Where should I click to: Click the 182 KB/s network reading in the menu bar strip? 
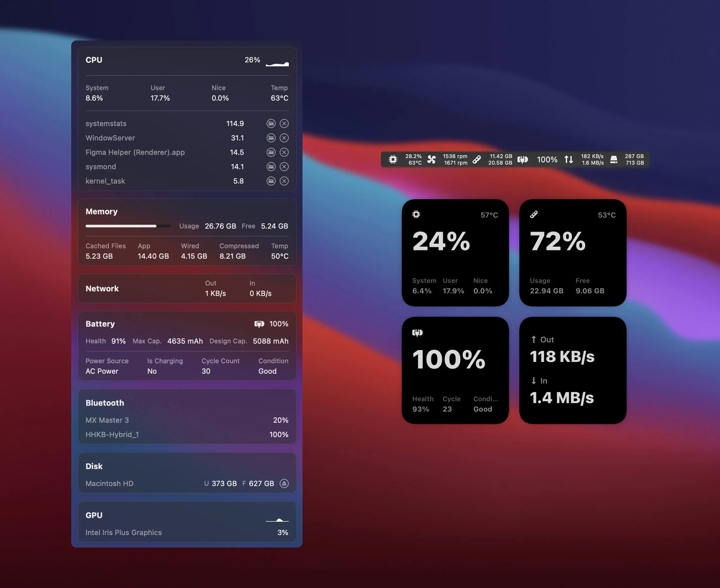592,156
